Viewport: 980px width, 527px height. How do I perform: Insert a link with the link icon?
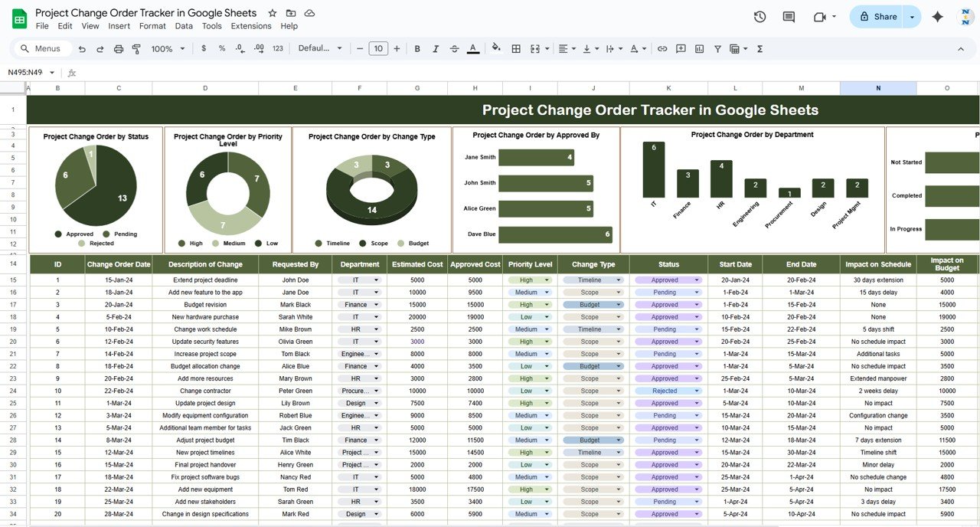[x=661, y=48]
